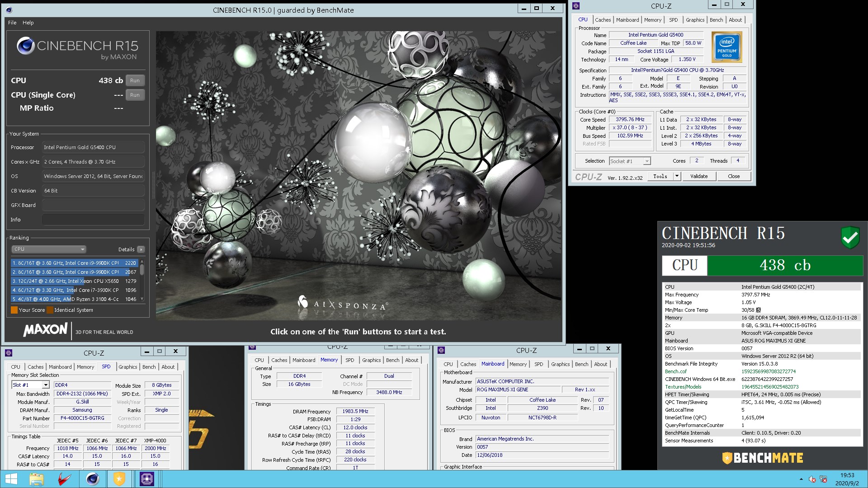Open the Textures/Models link in BenchMate

pos(683,387)
